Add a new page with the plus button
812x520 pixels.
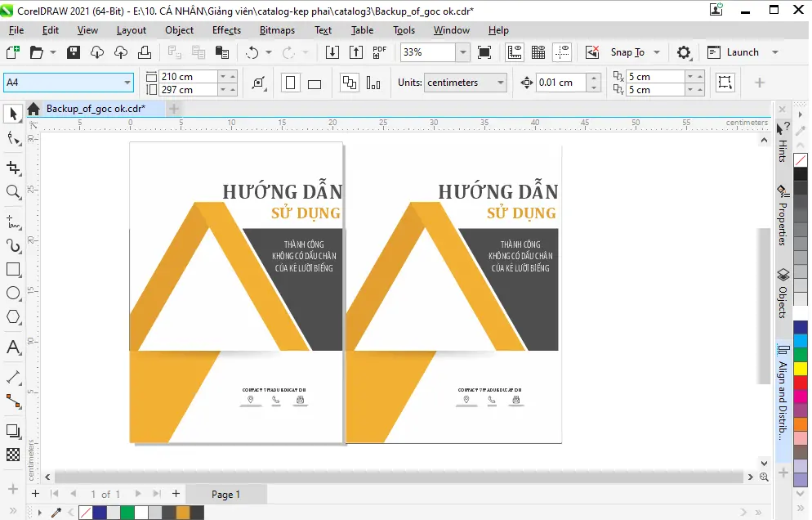coord(34,494)
